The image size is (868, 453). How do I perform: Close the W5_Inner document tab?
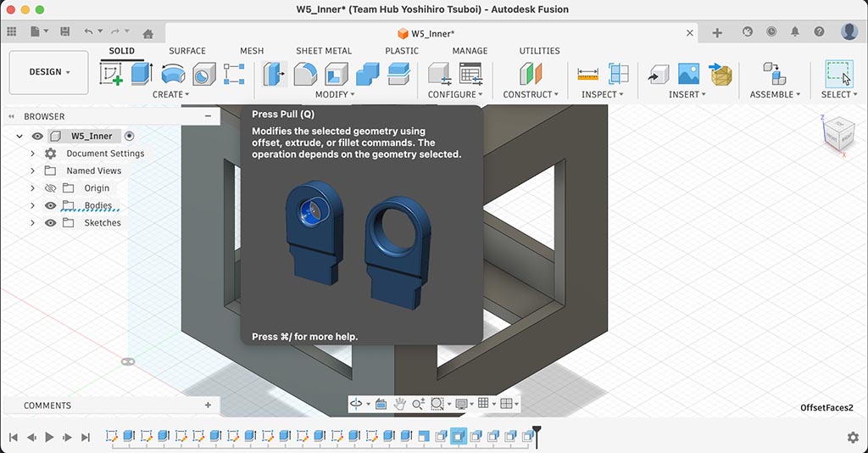click(x=690, y=33)
